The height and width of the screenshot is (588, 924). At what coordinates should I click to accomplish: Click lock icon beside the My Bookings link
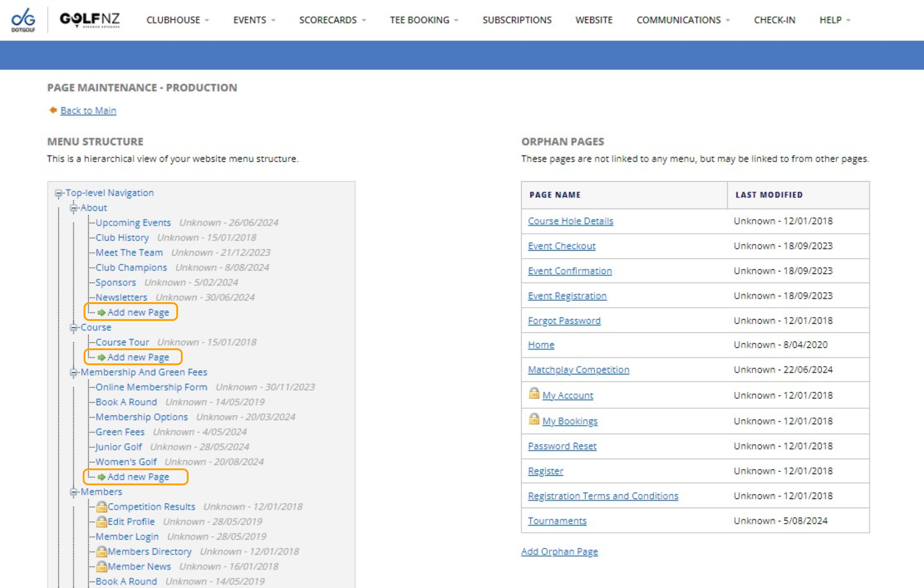(533, 419)
